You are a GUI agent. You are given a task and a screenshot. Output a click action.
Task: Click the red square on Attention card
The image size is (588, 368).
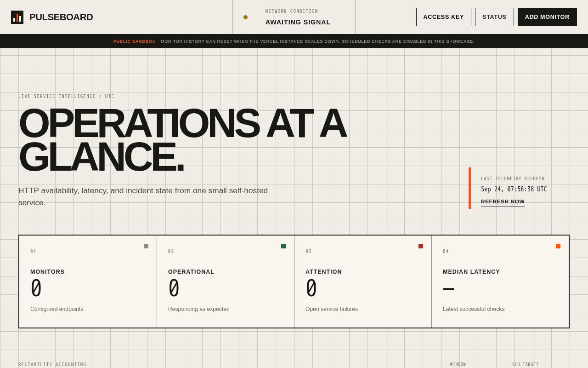[421, 246]
